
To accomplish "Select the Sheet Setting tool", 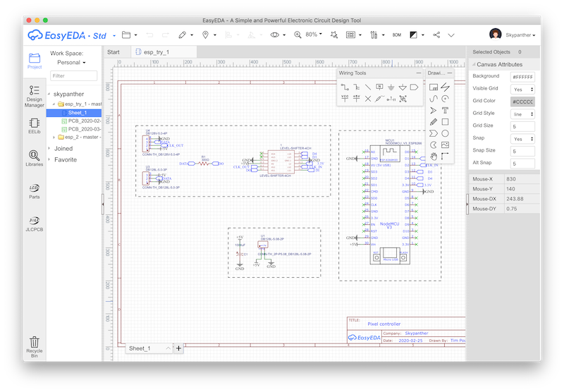I will click(x=434, y=87).
